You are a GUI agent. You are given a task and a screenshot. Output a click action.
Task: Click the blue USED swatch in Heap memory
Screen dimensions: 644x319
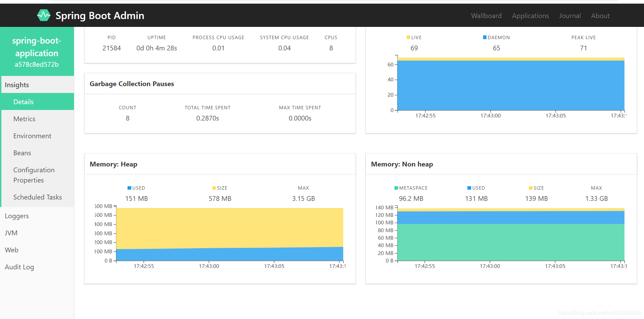click(x=129, y=188)
